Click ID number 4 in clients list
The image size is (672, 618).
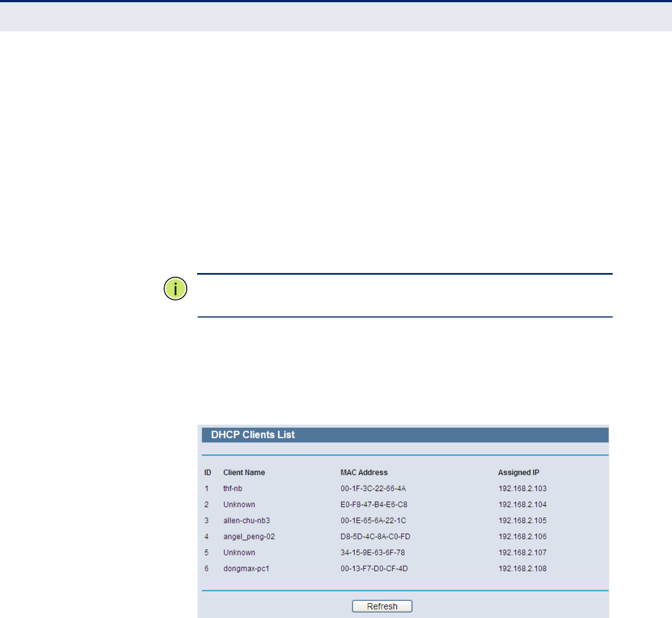point(206,537)
